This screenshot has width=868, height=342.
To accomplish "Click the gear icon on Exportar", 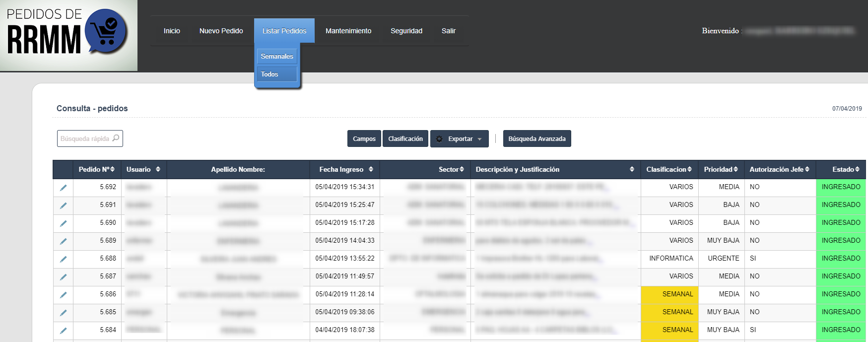I will click(x=439, y=139).
